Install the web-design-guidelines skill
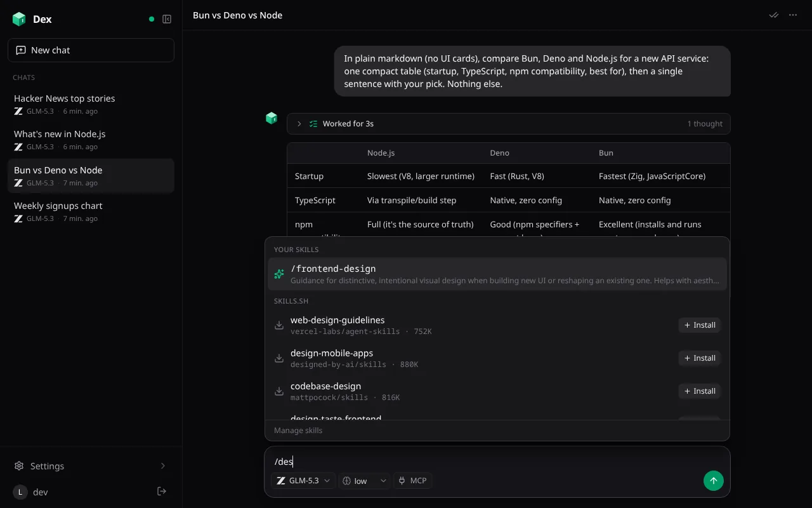 pos(700,325)
